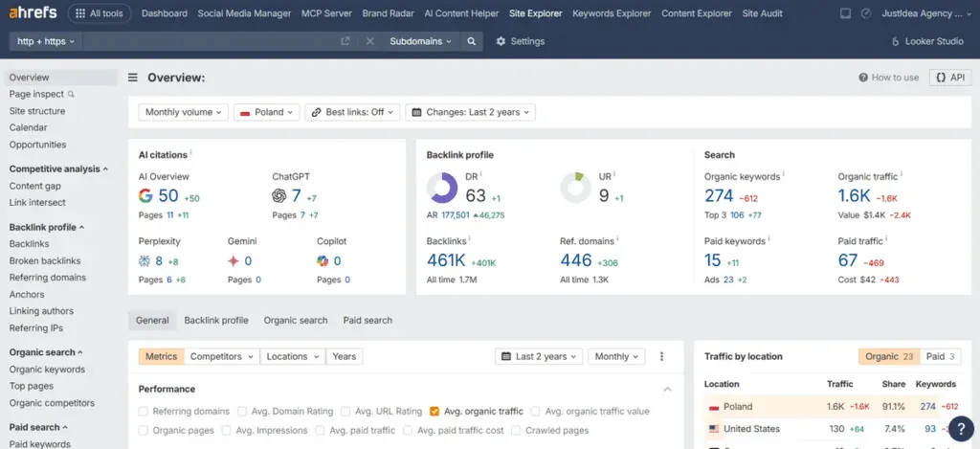Open Best links: Off dropdown
Screen dimensions: 980x449
pyautogui.click(x=352, y=113)
